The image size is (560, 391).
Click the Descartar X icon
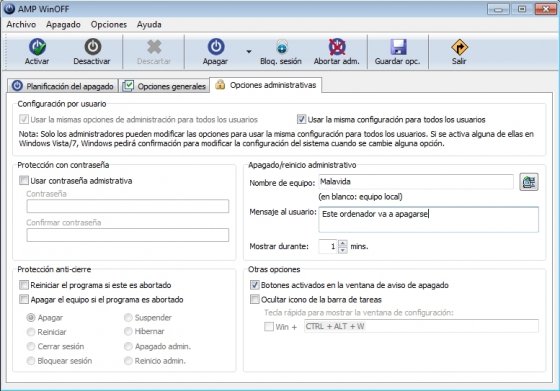[154, 47]
